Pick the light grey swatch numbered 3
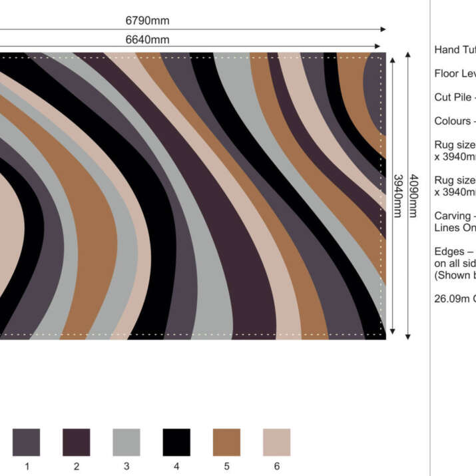Screen dimensions: 476x476 pyautogui.click(x=126, y=442)
